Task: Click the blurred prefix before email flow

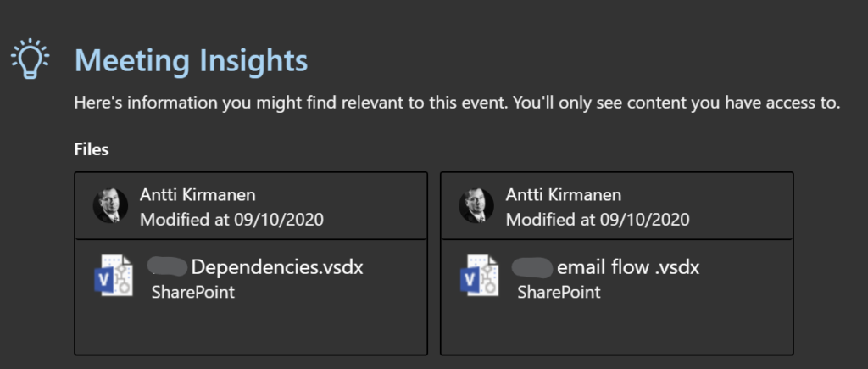Action: point(532,267)
